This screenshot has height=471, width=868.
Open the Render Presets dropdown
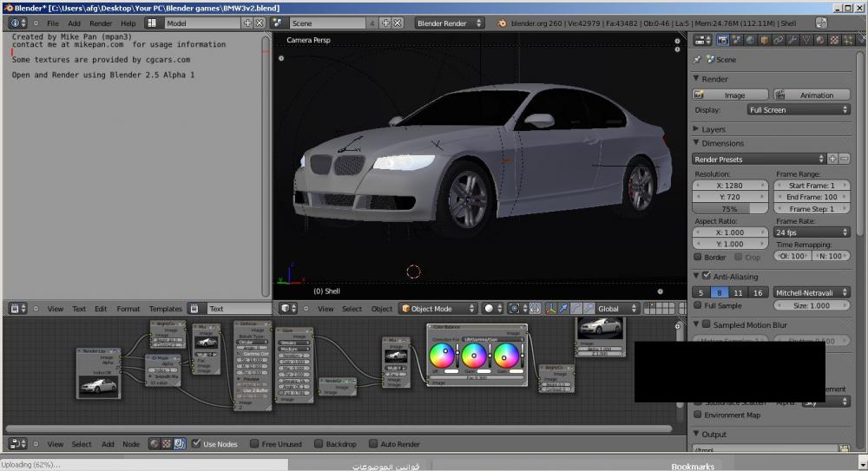(758, 160)
